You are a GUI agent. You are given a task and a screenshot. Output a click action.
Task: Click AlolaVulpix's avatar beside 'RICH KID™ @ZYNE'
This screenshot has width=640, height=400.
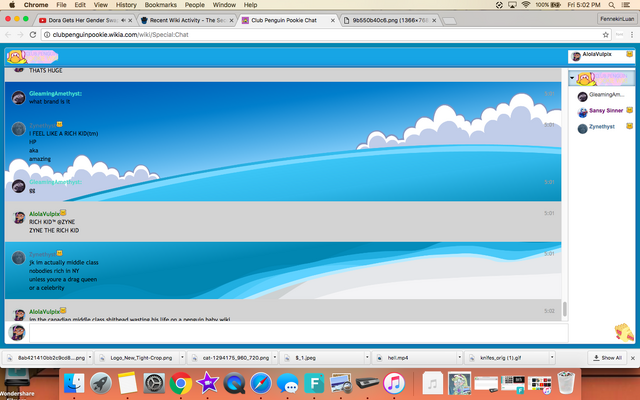pos(18,218)
